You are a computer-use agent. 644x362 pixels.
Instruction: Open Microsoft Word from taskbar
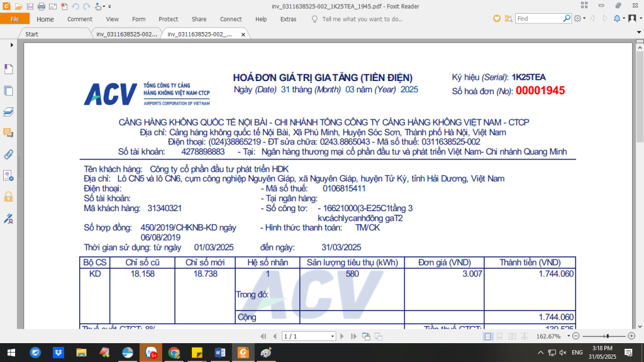[219, 353]
